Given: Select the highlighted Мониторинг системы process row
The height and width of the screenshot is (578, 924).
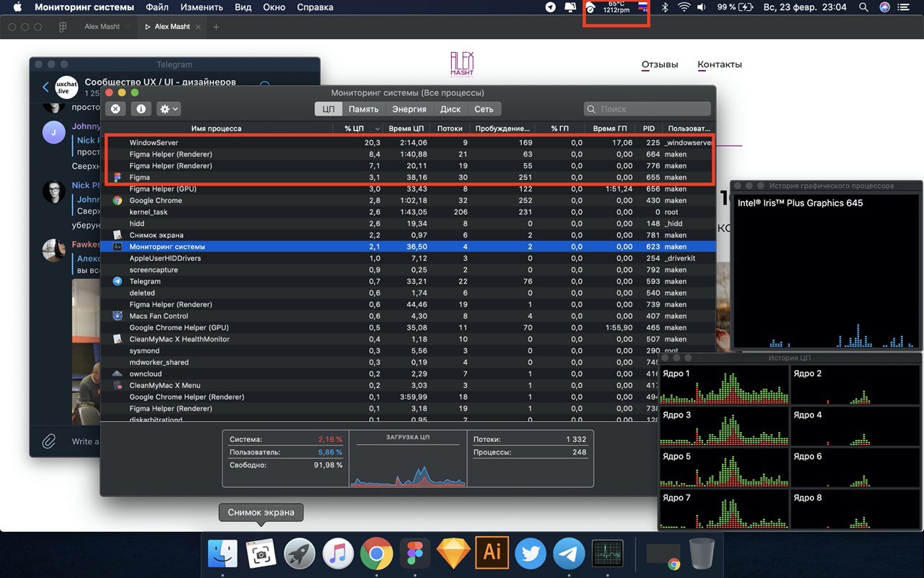Looking at the screenshot, I should 408,247.
